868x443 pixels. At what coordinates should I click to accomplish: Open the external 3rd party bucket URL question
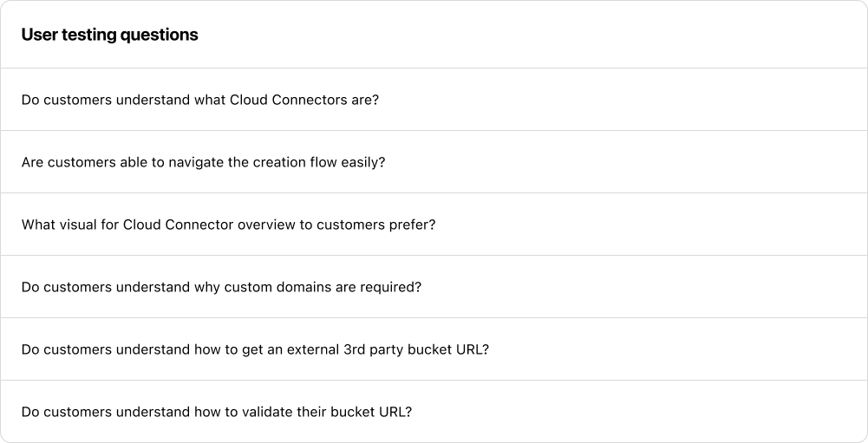click(x=255, y=349)
